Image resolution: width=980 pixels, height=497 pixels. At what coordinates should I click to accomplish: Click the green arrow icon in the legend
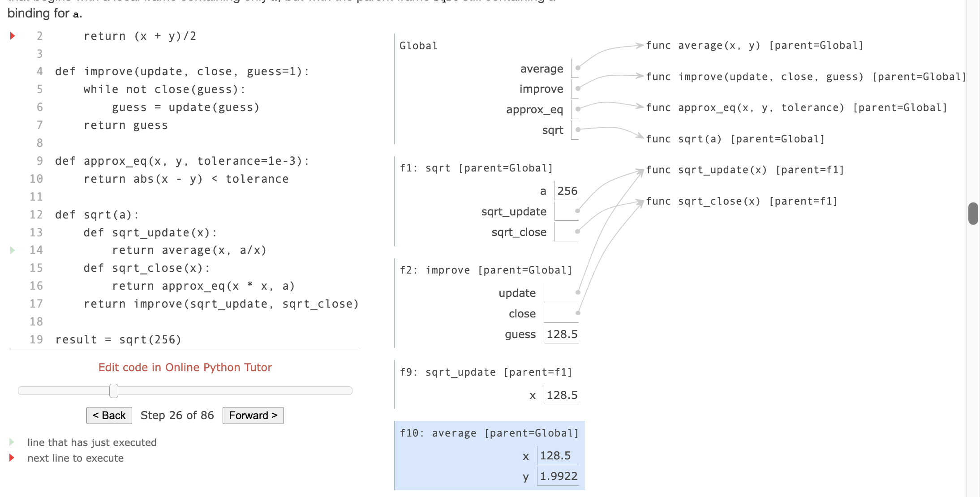coord(12,442)
